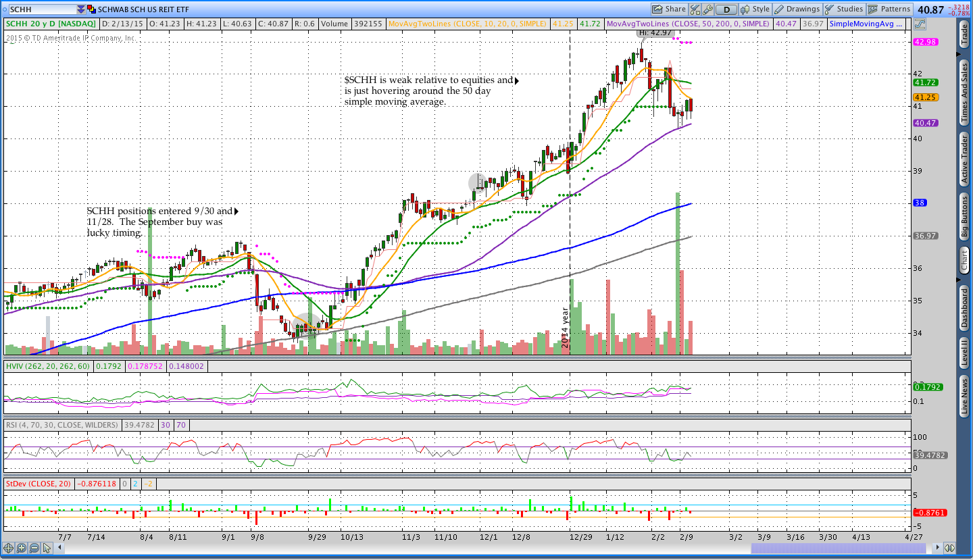
Task: Click the green 41.72 price axis bubble
Action: pyautogui.click(x=925, y=82)
